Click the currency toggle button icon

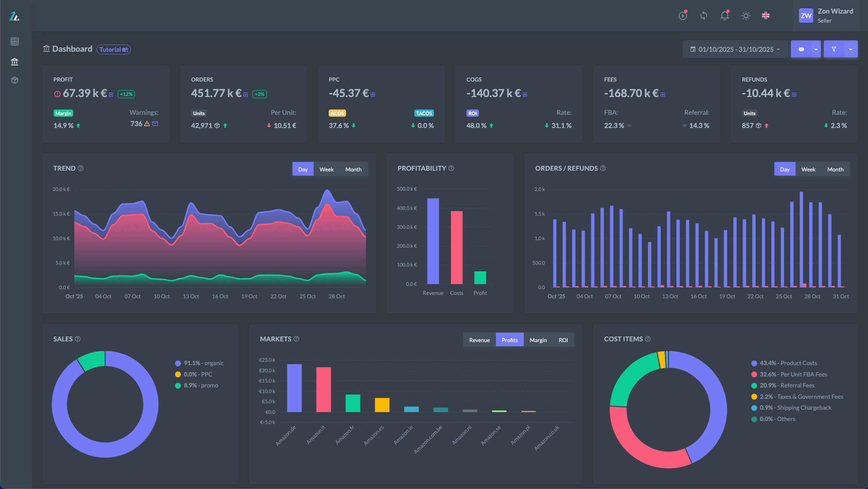click(x=801, y=49)
